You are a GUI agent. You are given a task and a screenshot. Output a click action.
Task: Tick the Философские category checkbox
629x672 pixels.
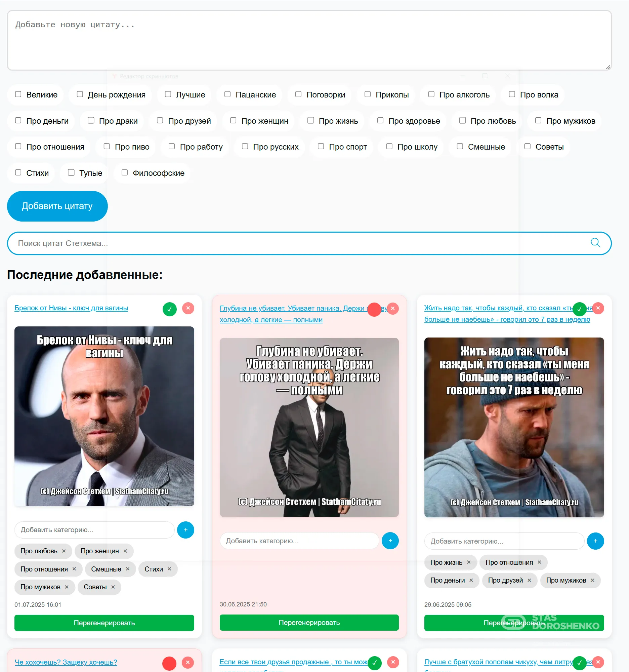point(125,172)
